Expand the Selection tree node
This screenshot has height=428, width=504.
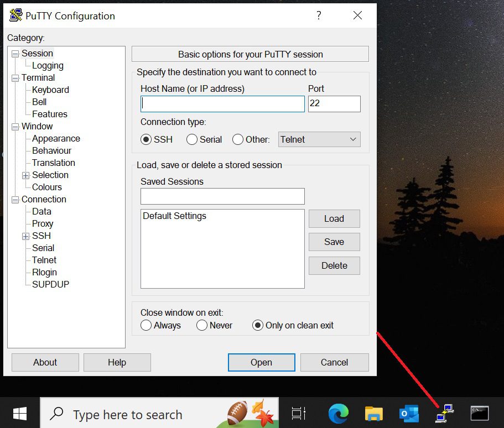[x=25, y=175]
